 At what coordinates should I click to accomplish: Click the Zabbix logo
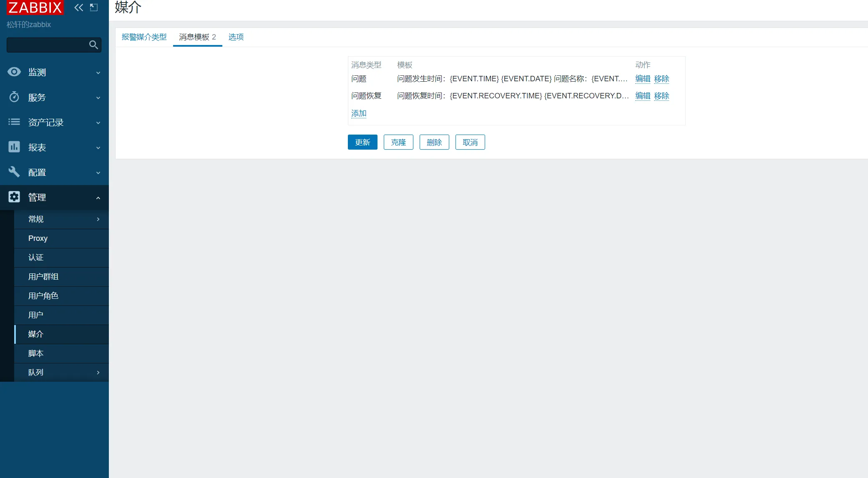pos(35,7)
